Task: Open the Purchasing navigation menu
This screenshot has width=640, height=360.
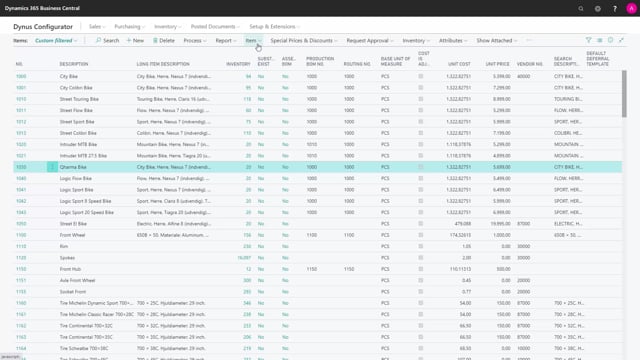Action: pos(129,27)
